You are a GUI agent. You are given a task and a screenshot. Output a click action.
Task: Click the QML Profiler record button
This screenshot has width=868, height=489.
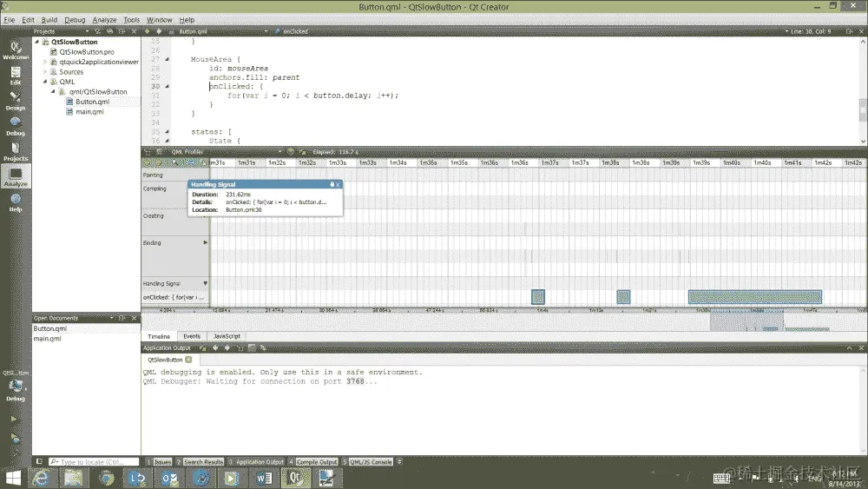290,151
